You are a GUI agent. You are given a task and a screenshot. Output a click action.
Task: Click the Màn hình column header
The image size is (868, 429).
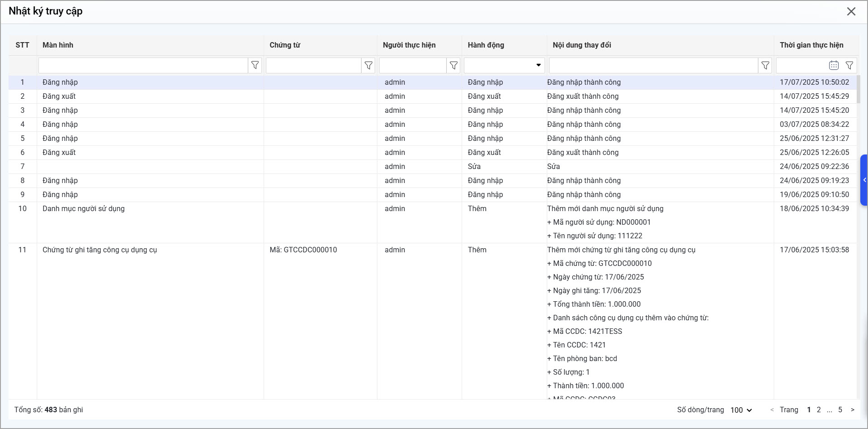coord(58,45)
